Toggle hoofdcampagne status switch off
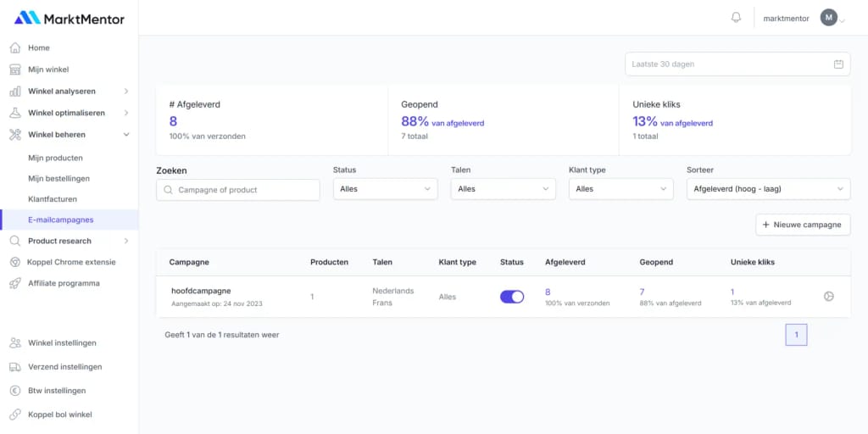Viewport: 868px width, 434px height. pyautogui.click(x=512, y=297)
